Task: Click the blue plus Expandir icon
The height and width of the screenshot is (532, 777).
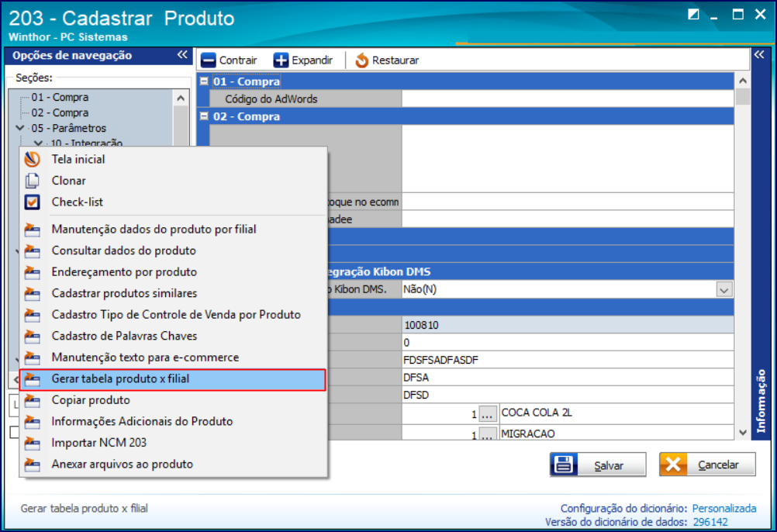Action: pyautogui.click(x=281, y=60)
